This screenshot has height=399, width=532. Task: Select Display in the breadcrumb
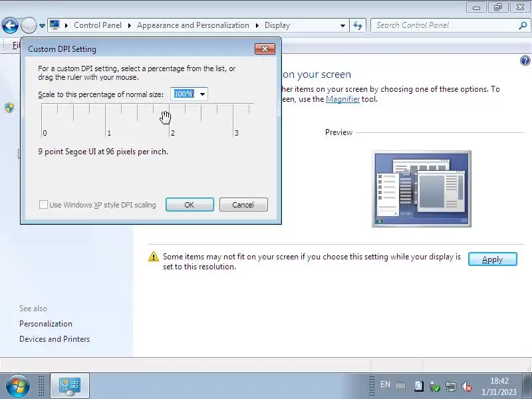(x=277, y=25)
